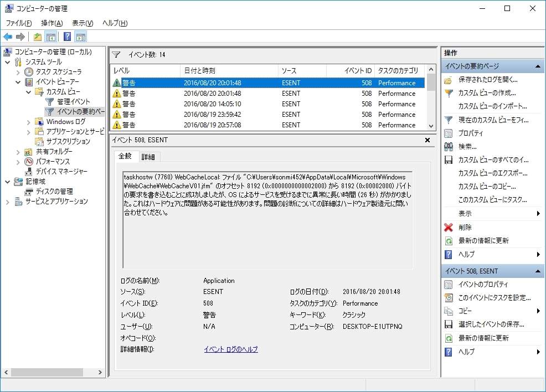Open the イベント ログのヘルプ link
Screen dimensions: 546x392
(231, 349)
